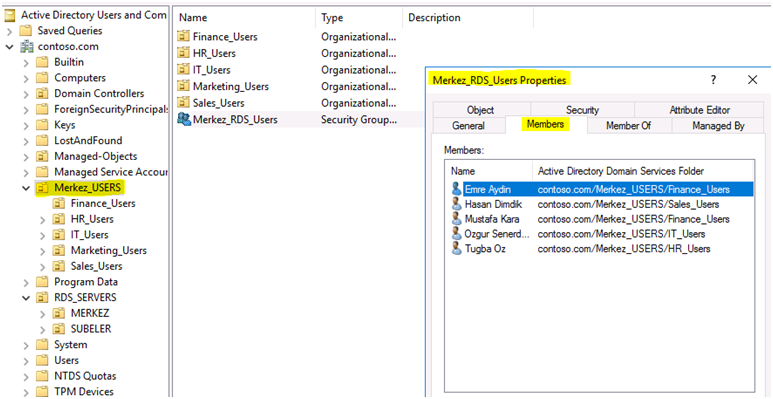Select the Members tab
773x399 pixels.
tap(545, 124)
